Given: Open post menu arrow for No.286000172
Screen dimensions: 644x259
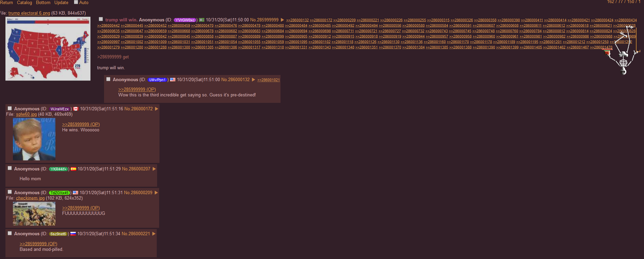Looking at the screenshot, I should (156, 109).
